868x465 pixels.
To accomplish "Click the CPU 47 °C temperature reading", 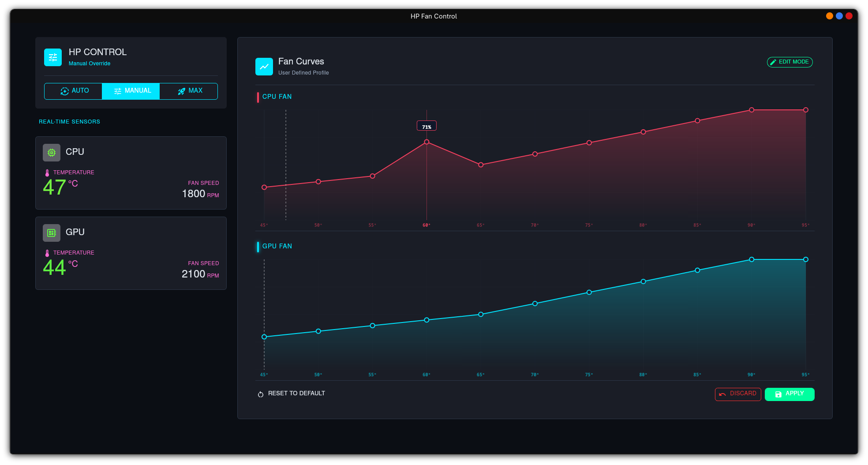I will point(60,187).
